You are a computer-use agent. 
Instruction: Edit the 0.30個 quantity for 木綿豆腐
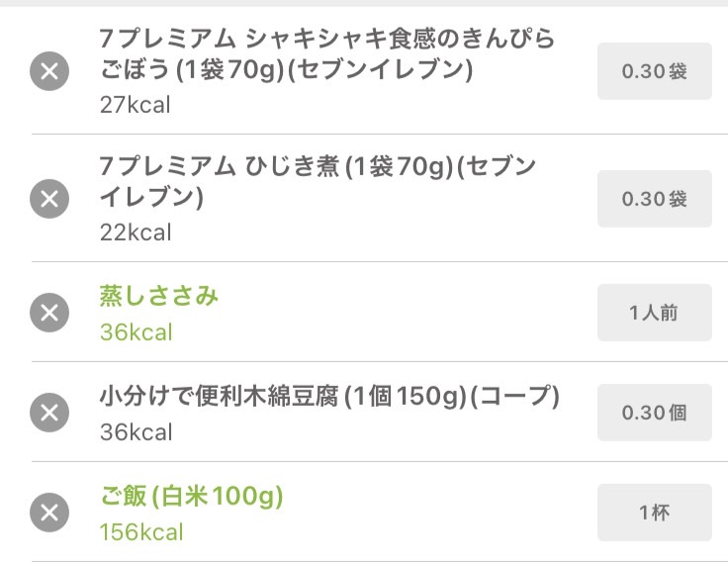(x=654, y=413)
